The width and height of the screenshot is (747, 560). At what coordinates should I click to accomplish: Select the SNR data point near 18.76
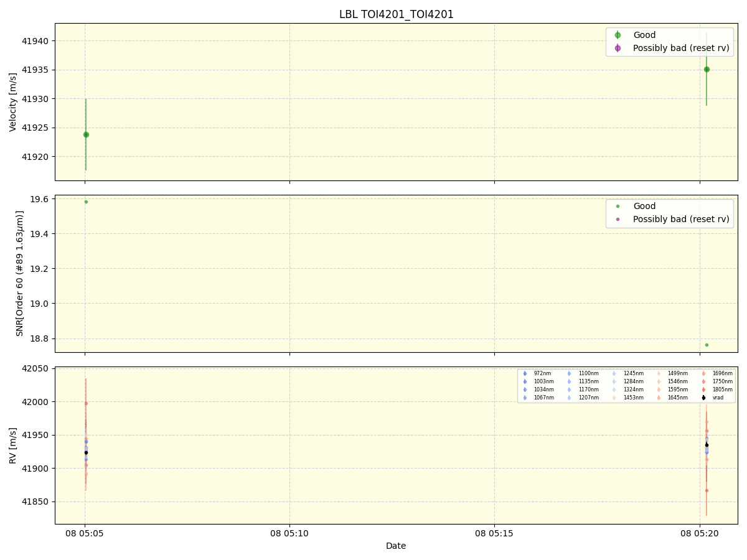[x=707, y=345]
